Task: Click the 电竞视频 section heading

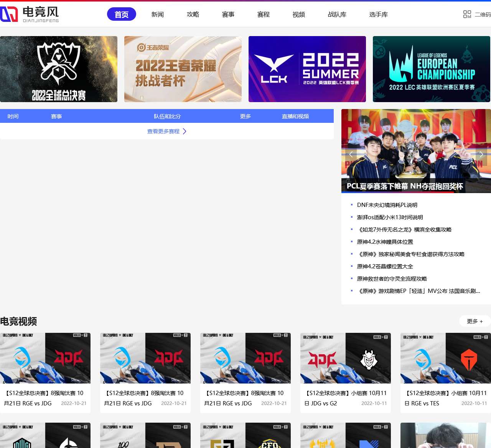Action: pos(18,321)
